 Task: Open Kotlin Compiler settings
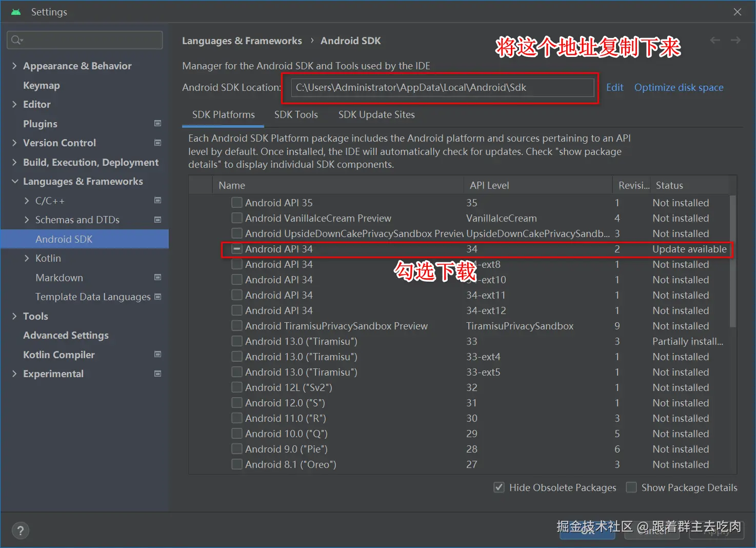tap(59, 355)
